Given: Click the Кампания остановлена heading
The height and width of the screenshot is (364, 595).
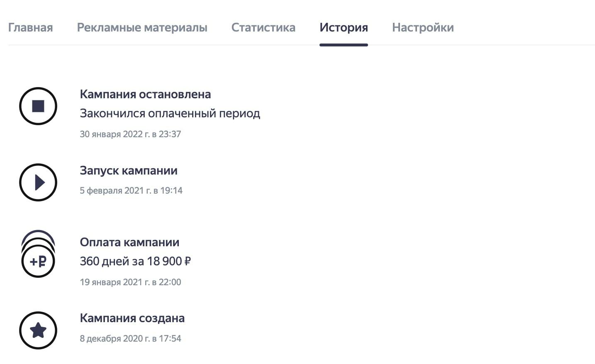Looking at the screenshot, I should pos(145,94).
